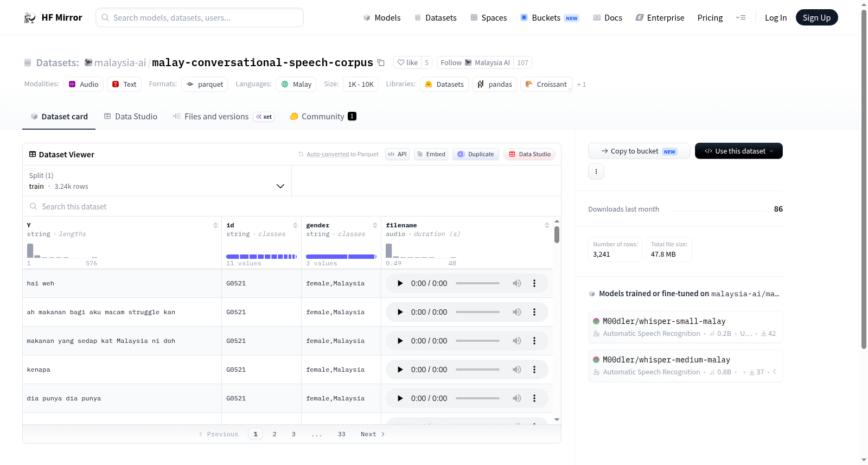Sort by the Y column
The width and height of the screenshot is (868, 465).
[x=215, y=225]
